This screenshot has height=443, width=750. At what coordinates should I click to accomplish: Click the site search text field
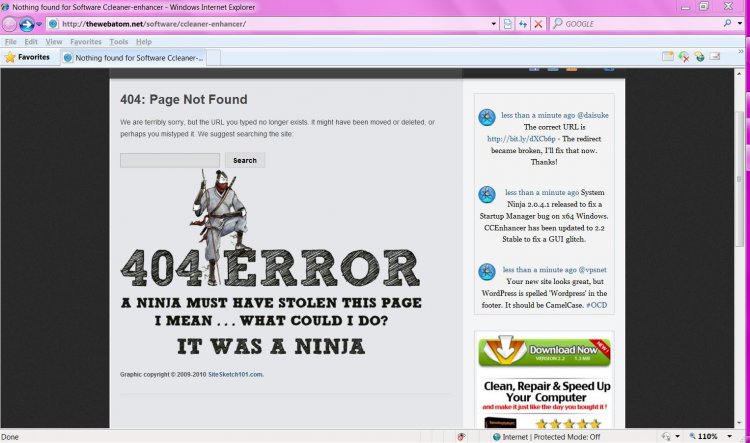pyautogui.click(x=170, y=160)
